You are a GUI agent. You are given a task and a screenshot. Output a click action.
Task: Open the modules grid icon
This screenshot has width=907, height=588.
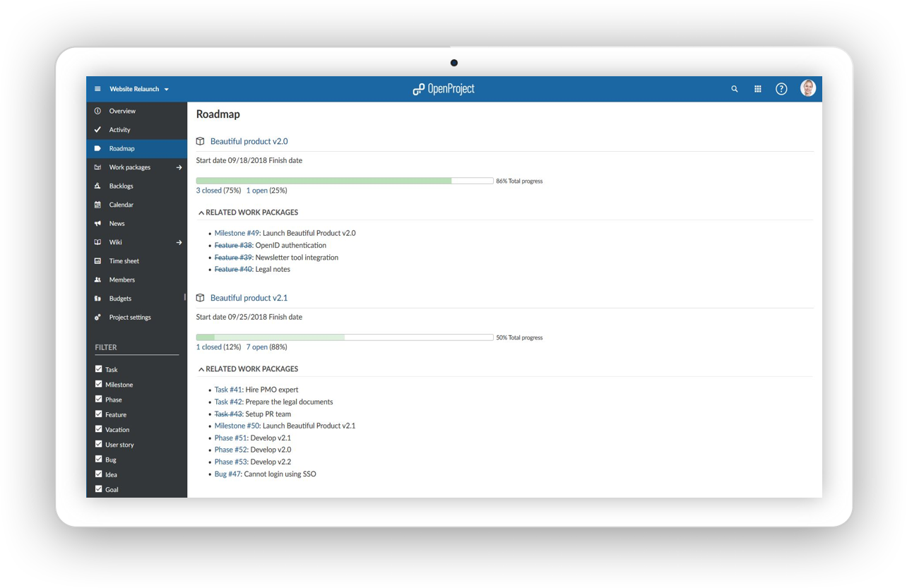758,89
